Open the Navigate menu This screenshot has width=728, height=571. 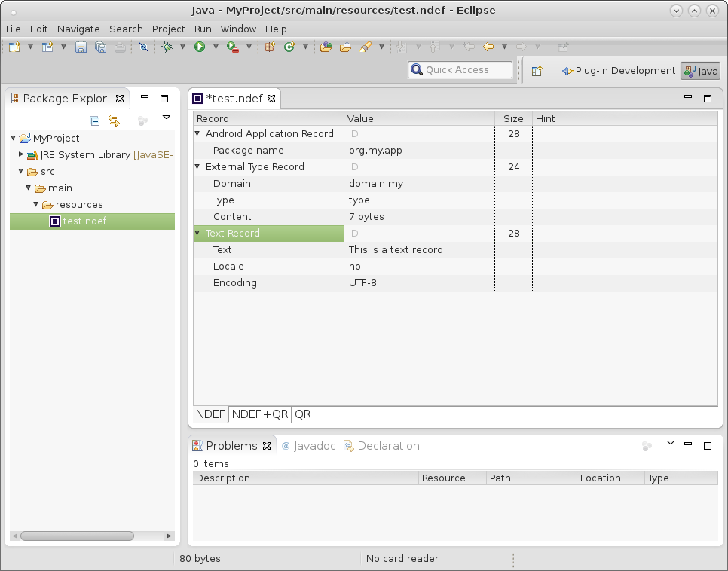pos(78,29)
